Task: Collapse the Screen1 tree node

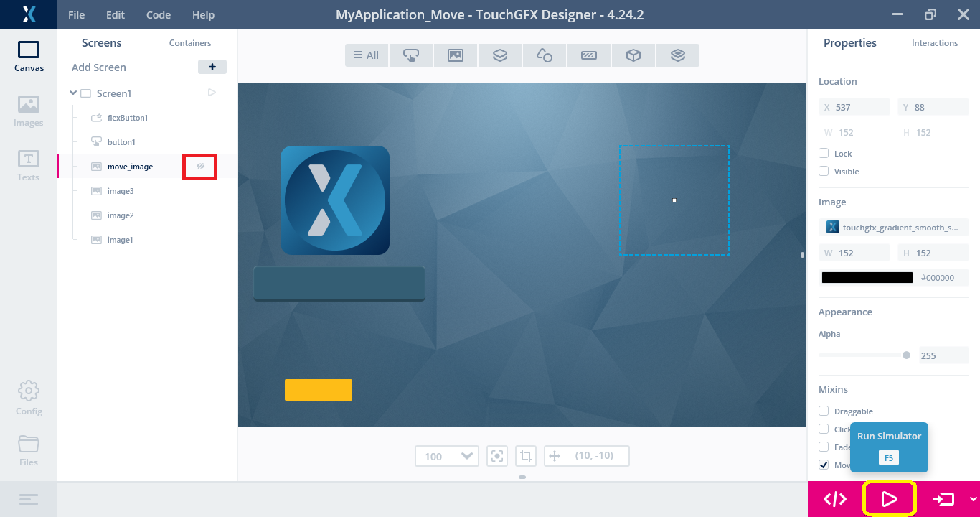Action: pos(73,93)
